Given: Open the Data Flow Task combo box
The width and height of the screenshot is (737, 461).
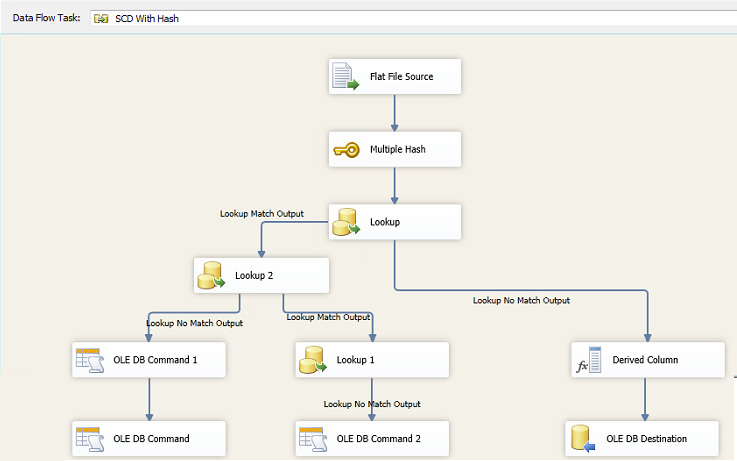Looking at the screenshot, I should point(414,18).
